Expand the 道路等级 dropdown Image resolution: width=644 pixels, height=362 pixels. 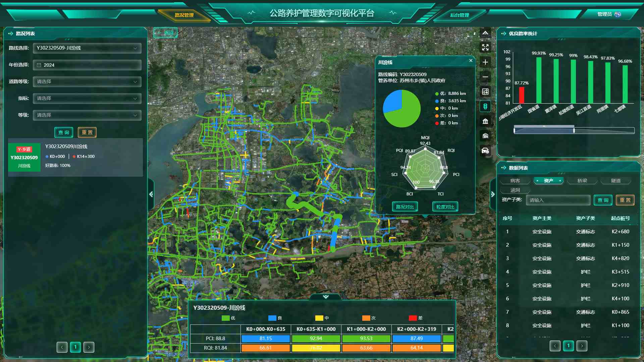(x=87, y=81)
